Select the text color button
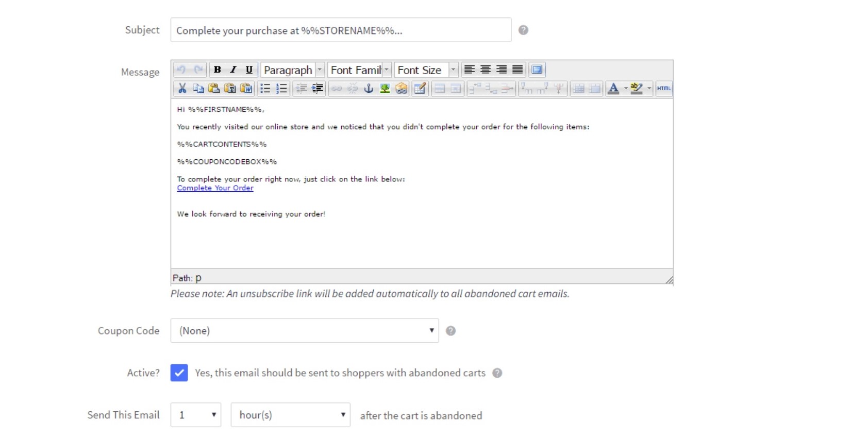 [x=613, y=89]
